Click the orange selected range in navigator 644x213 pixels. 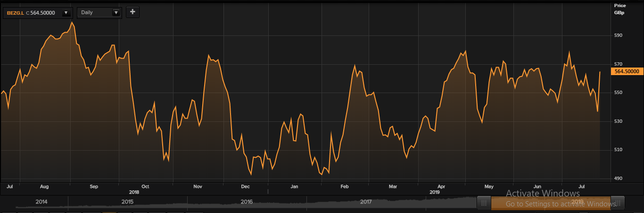coord(551,203)
